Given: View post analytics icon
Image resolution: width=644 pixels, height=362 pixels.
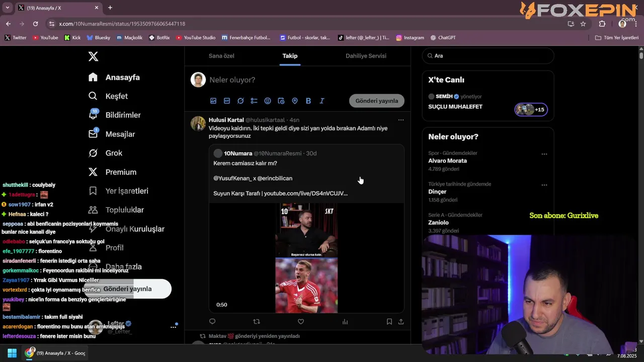Looking at the screenshot, I should tap(345, 321).
